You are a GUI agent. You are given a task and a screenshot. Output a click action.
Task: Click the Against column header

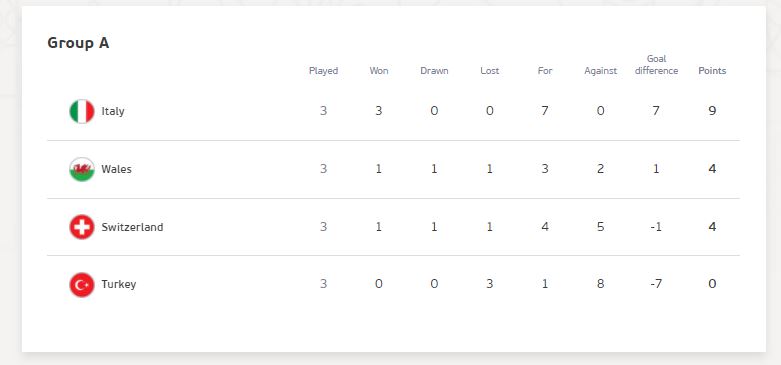[601, 71]
